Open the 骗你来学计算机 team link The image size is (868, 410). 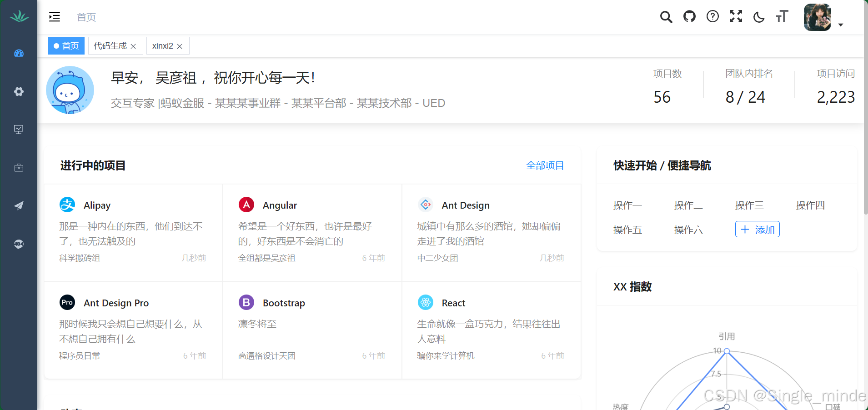[x=446, y=356]
